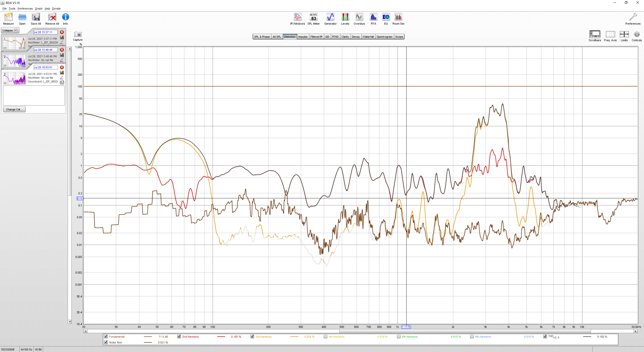Open the RTA analyzer window
The height and width of the screenshot is (352, 644).
click(373, 19)
